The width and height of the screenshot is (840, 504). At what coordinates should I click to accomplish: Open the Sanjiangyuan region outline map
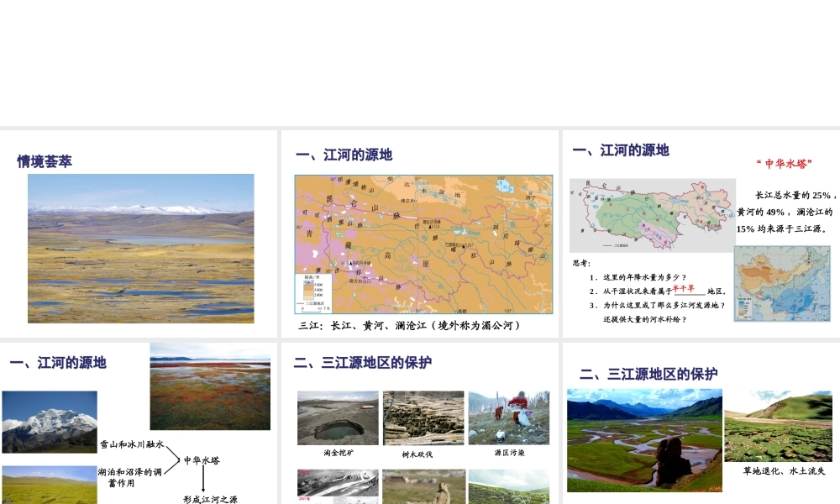pyautogui.click(x=653, y=215)
